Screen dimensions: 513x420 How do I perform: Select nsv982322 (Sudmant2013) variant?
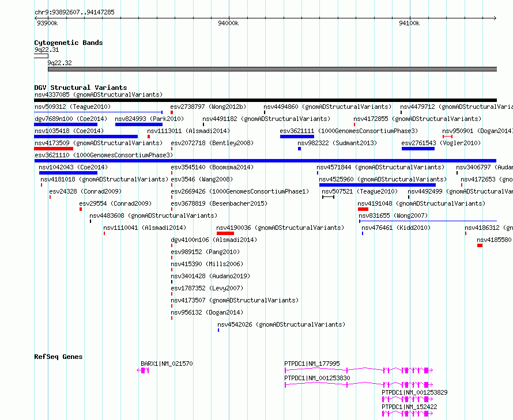[x=337, y=143]
